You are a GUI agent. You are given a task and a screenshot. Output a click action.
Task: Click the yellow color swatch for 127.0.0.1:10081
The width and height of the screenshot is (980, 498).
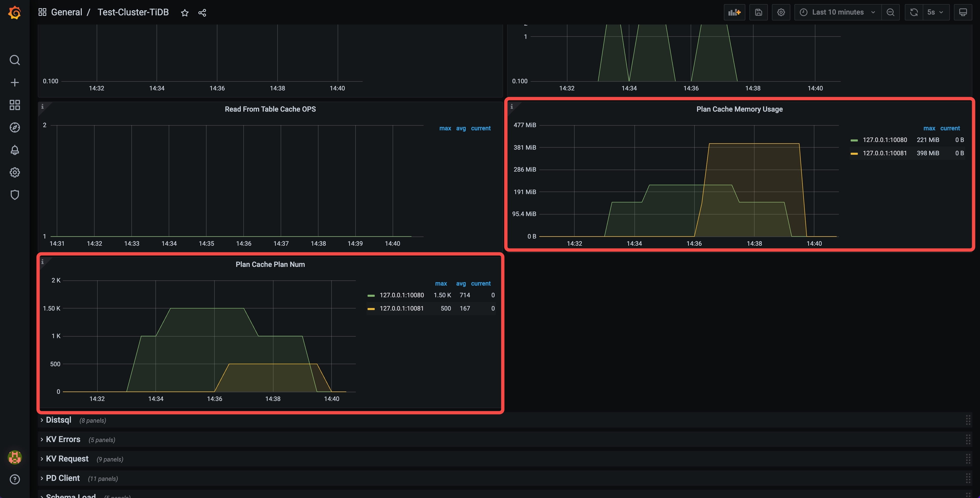click(371, 308)
